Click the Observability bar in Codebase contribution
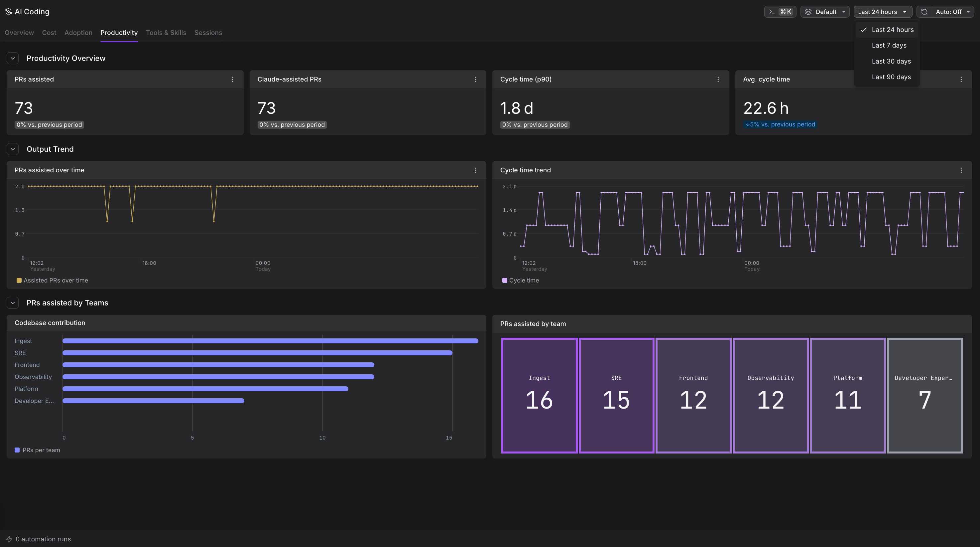980x547 pixels. (218, 377)
